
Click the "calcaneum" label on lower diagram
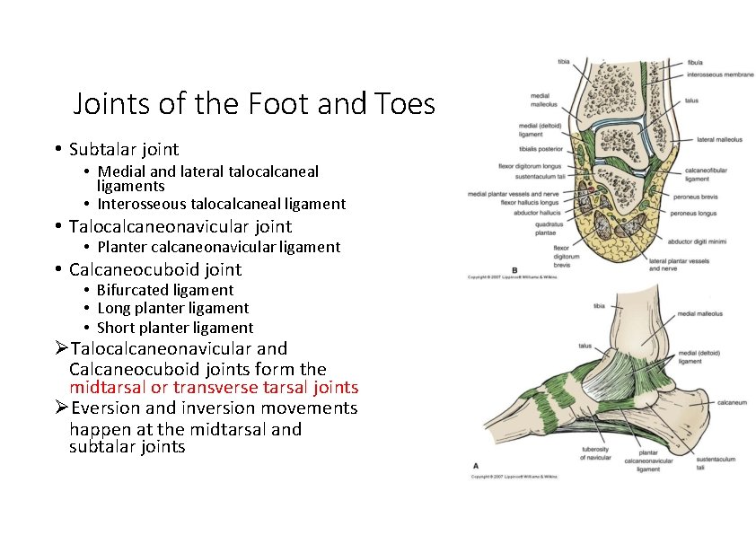731,401
